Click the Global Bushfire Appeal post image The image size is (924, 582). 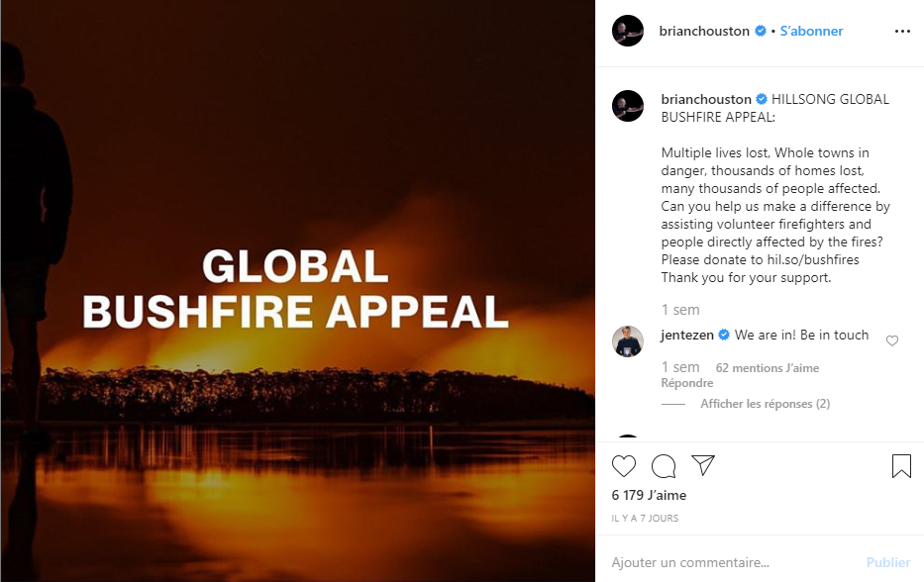point(297,291)
